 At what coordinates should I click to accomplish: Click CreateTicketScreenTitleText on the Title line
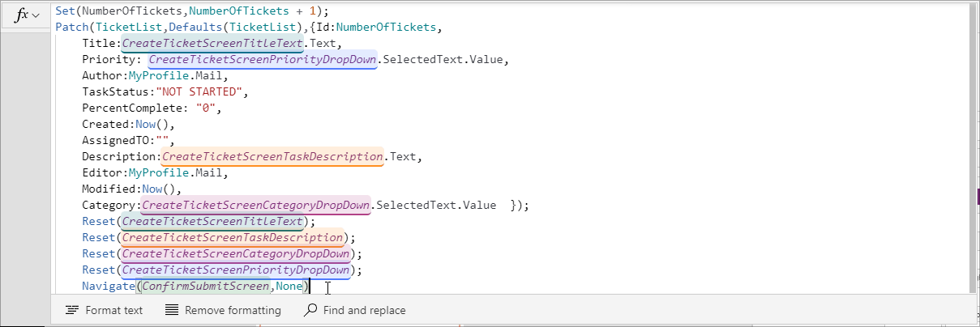(212, 43)
